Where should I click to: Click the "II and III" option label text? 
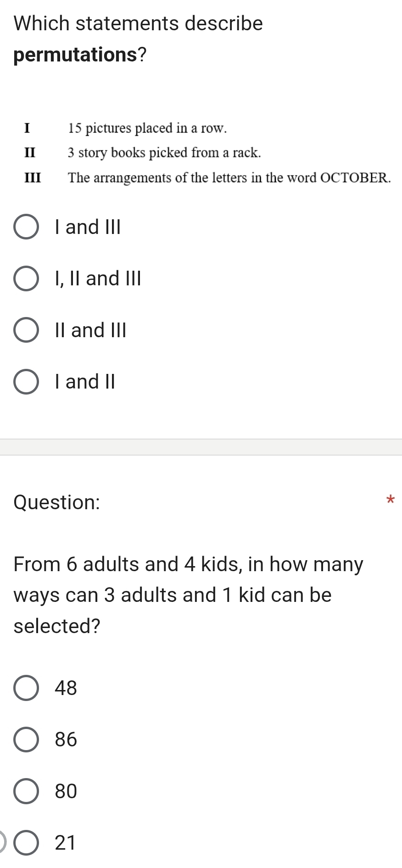[90, 330]
